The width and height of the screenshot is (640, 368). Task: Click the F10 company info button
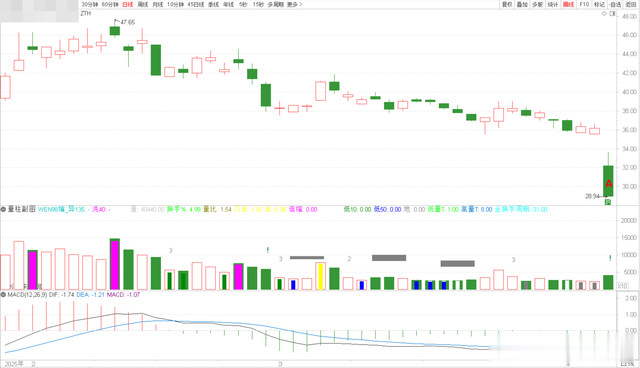[584, 4]
